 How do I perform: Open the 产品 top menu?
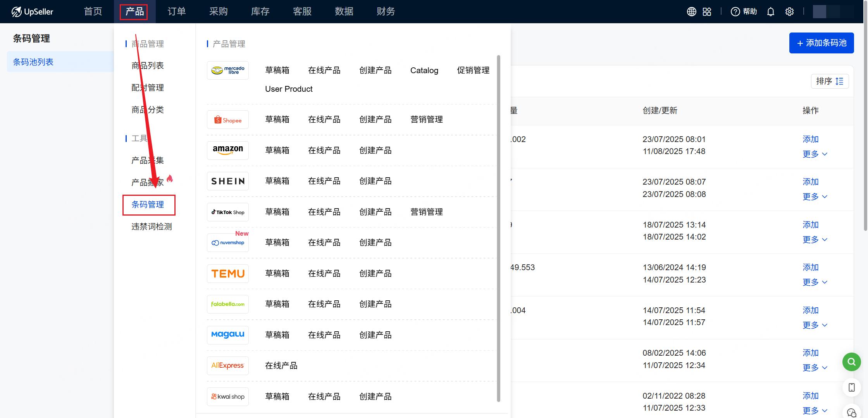coord(134,12)
